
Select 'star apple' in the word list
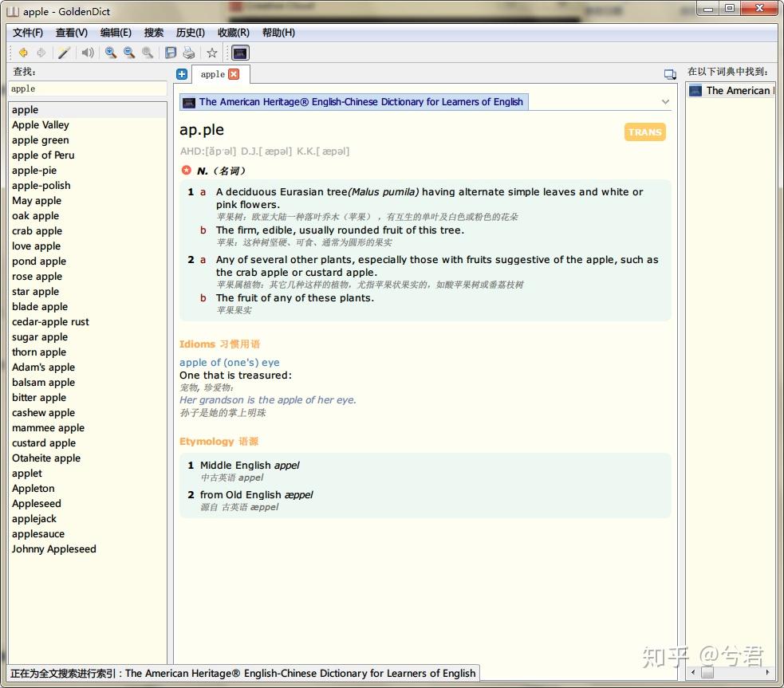pyautogui.click(x=88, y=291)
